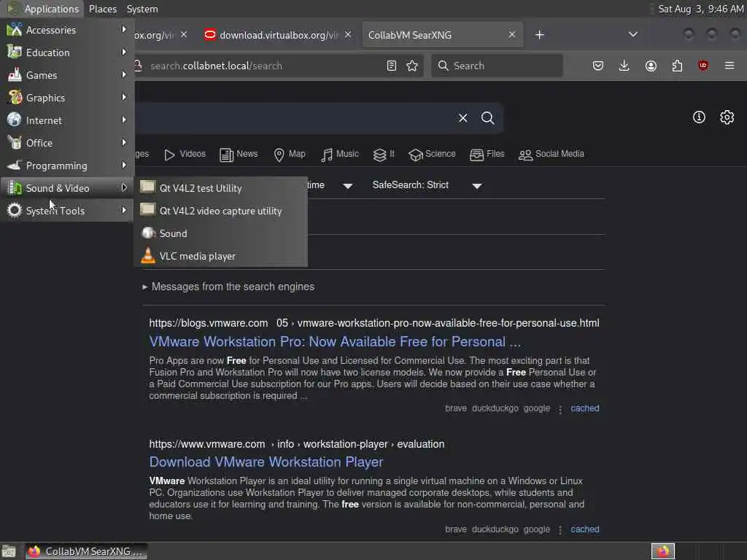Switch to the Science category
Image resolution: width=747 pixels, height=560 pixels.
(432, 155)
